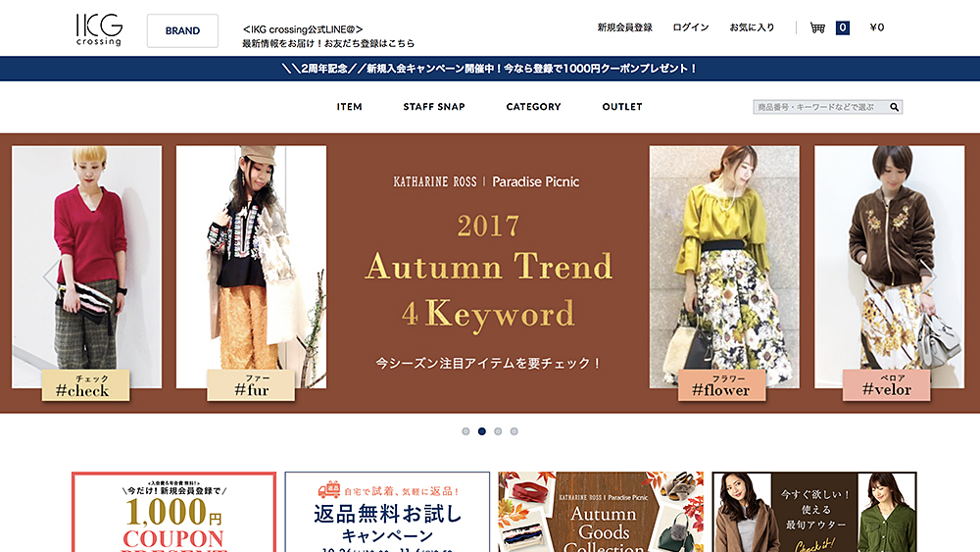
Task: Click 新規会員登録 registration link
Action: pyautogui.click(x=624, y=27)
